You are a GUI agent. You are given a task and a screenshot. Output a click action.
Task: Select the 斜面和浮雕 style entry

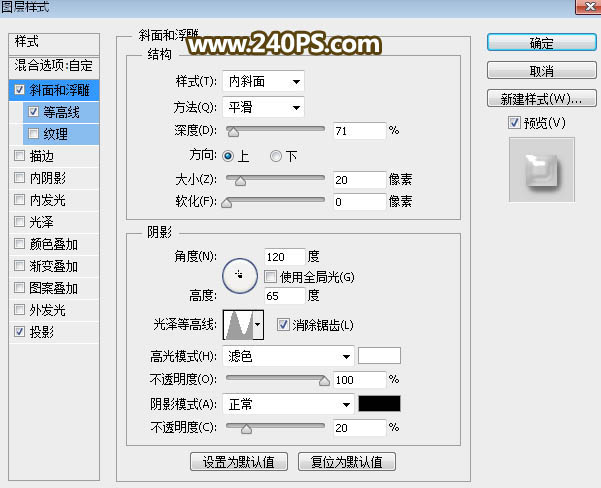(59, 90)
